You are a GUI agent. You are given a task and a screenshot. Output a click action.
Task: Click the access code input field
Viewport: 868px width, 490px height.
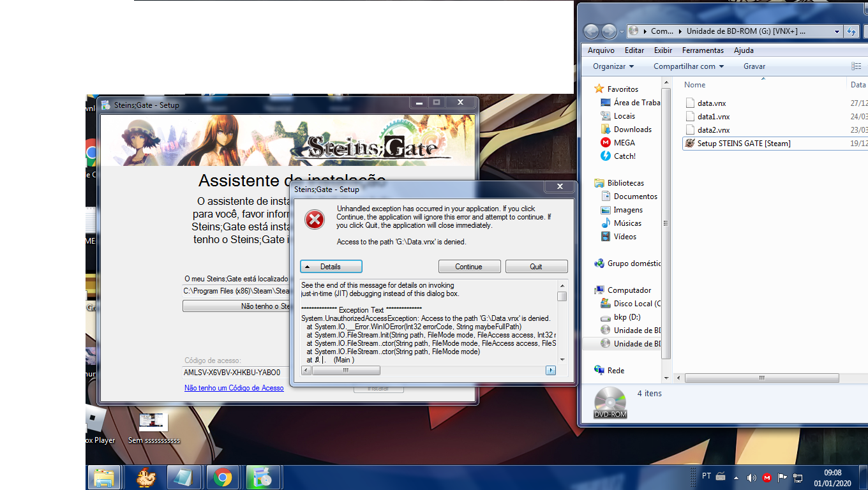[236, 373]
